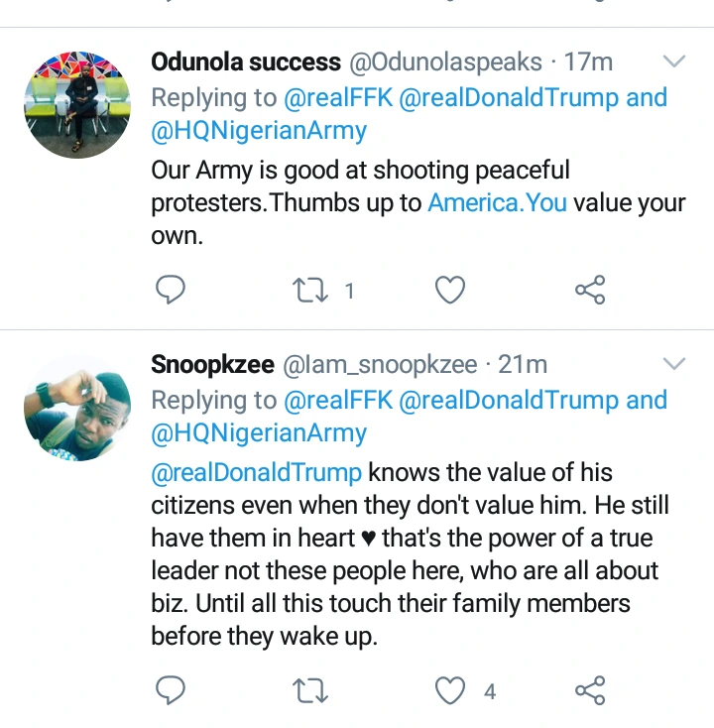Expand the options menu on Snoopkzee's tweet
The image size is (714, 728).
(674, 364)
